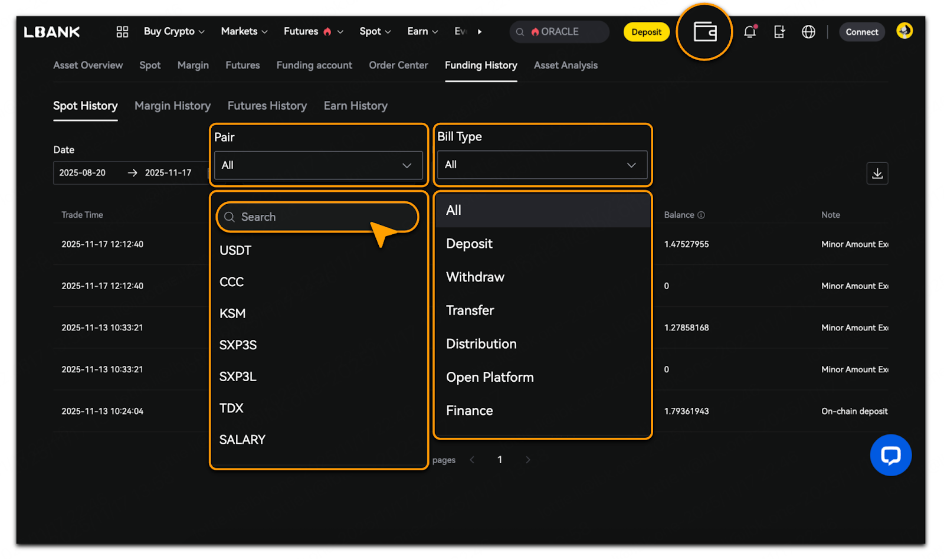
Task: Open the language globe icon
Action: [808, 32]
